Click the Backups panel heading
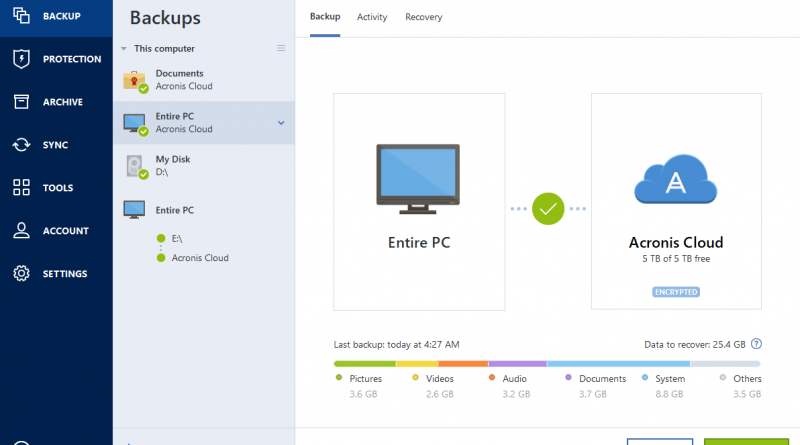Image resolution: width=800 pixels, height=445 pixels. (x=165, y=18)
